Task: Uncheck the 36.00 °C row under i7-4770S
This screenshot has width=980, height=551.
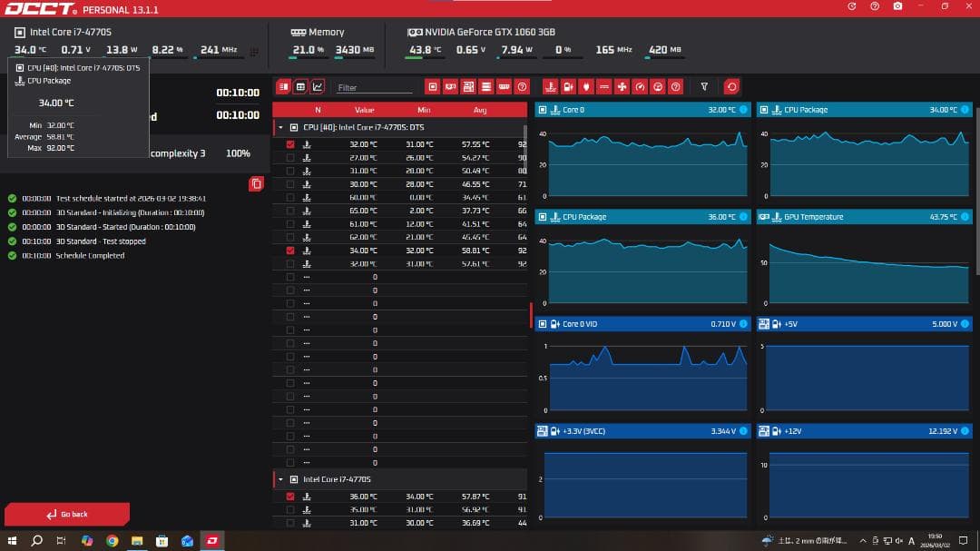Action: click(290, 497)
